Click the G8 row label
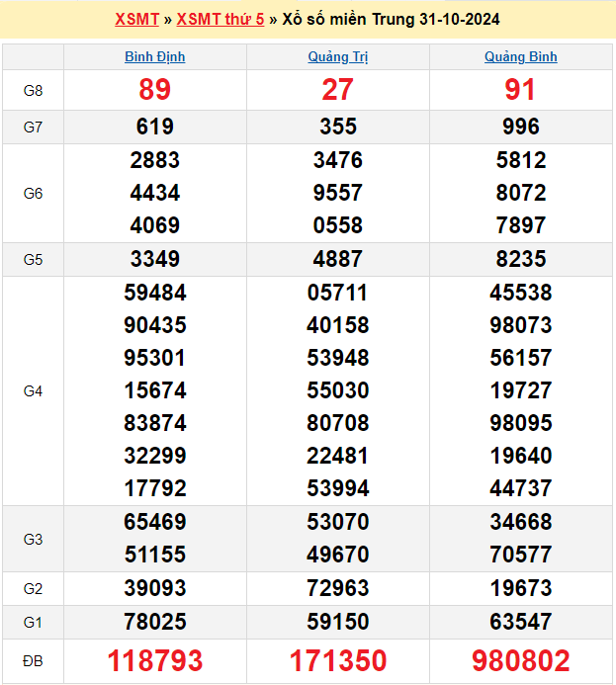616x685 pixels. click(33, 90)
